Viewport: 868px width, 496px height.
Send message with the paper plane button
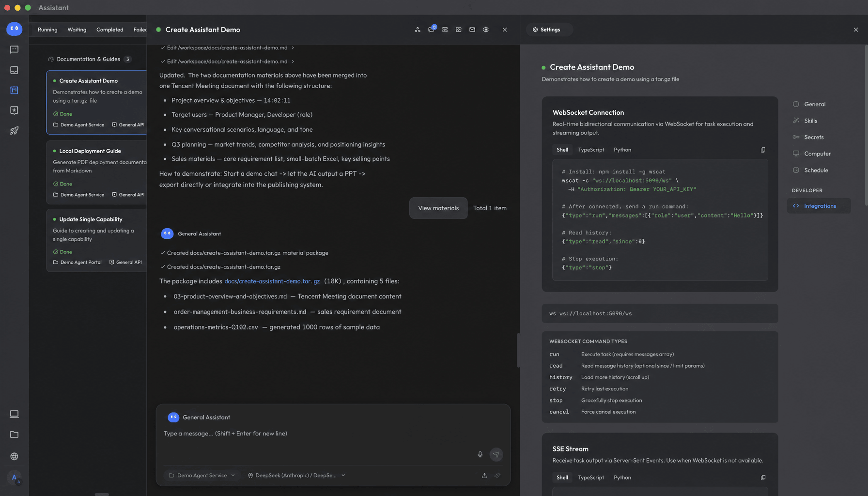496,454
